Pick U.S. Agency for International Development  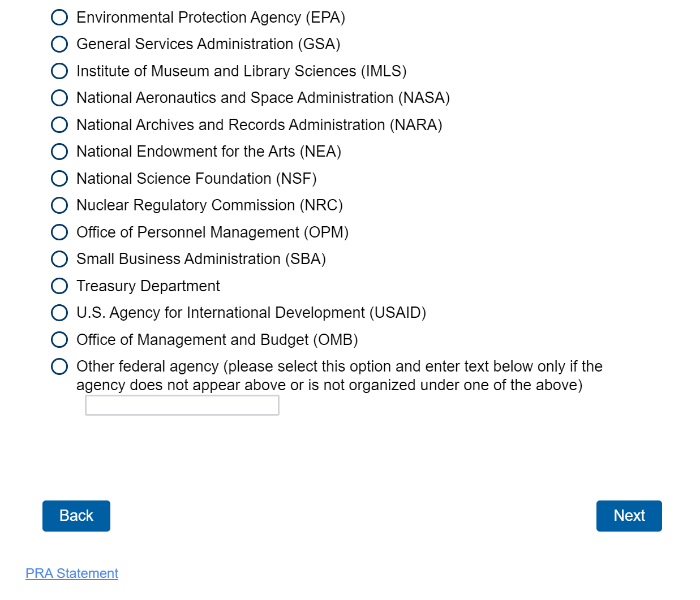click(x=59, y=313)
